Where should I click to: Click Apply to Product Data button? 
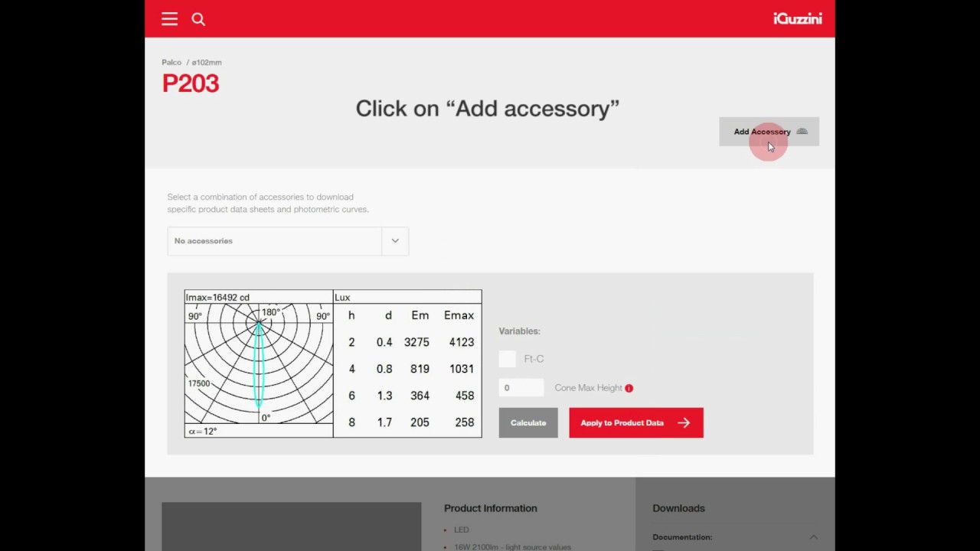pos(636,422)
